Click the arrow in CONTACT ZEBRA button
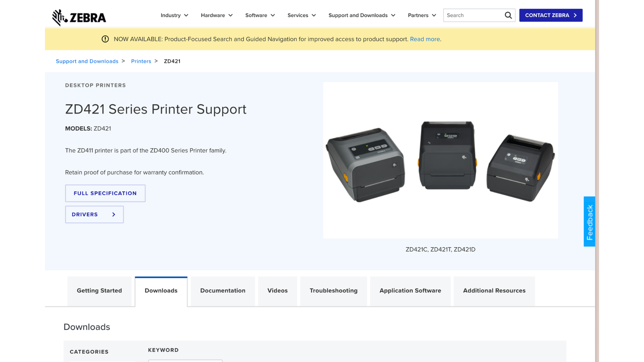This screenshot has width=644, height=362. coord(575,15)
